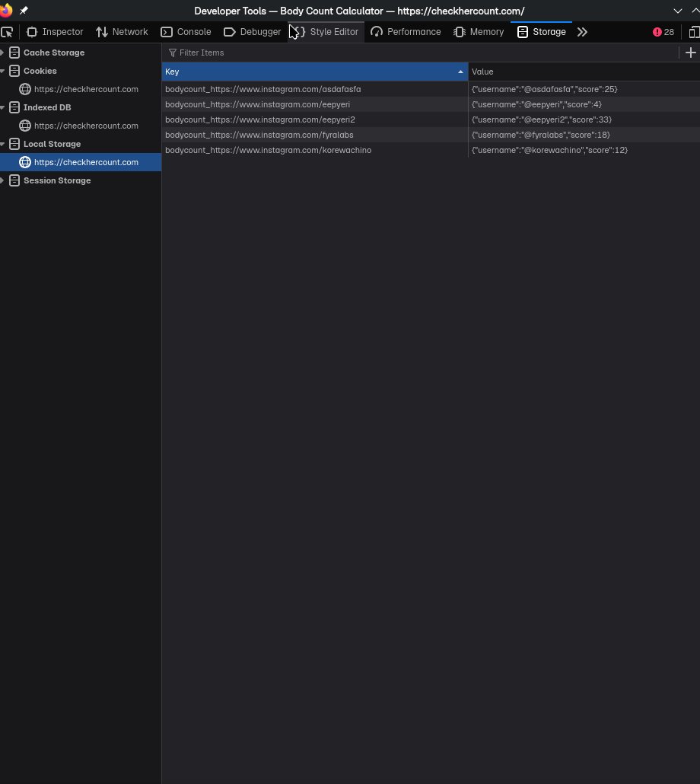The height and width of the screenshot is (784, 700).
Task: Expand the Cache Storage tree arrow
Action: [2, 53]
